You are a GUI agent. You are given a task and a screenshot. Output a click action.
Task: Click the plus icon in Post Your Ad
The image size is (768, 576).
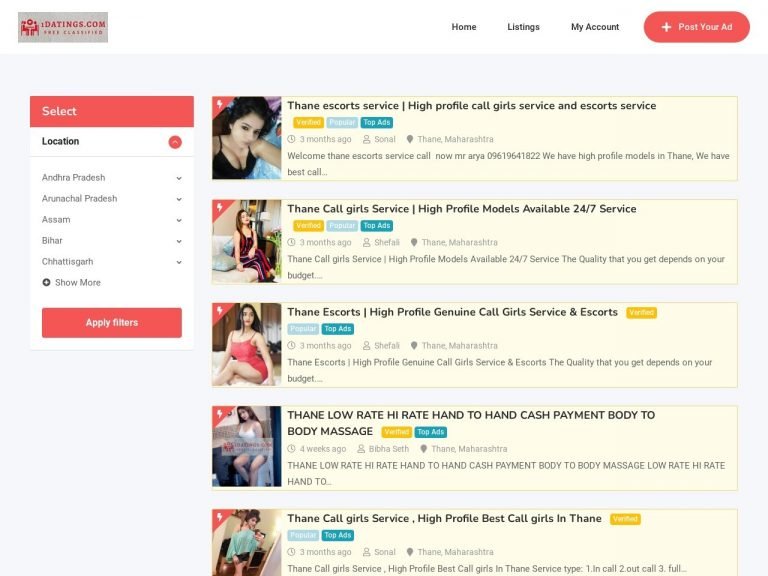tap(667, 27)
